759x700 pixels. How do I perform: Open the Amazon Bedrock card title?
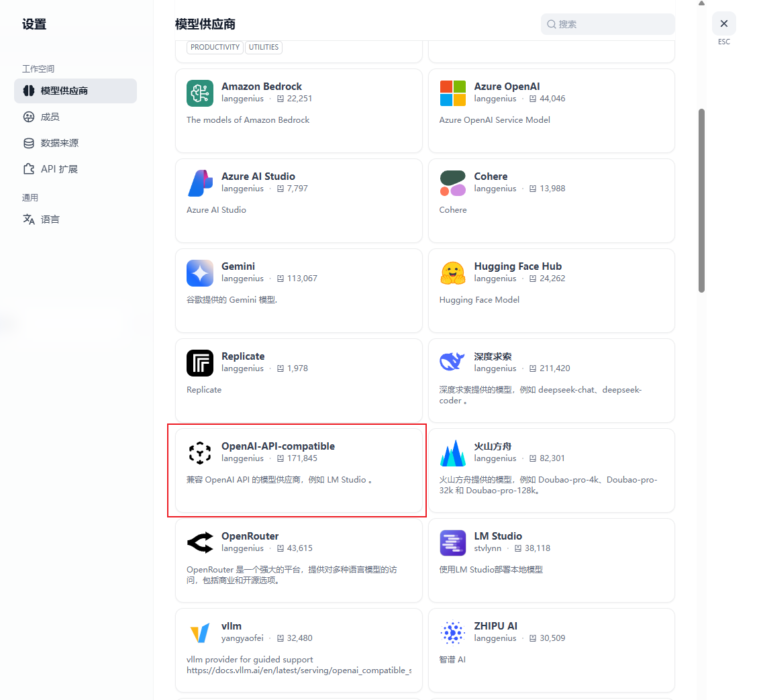pyautogui.click(x=262, y=86)
